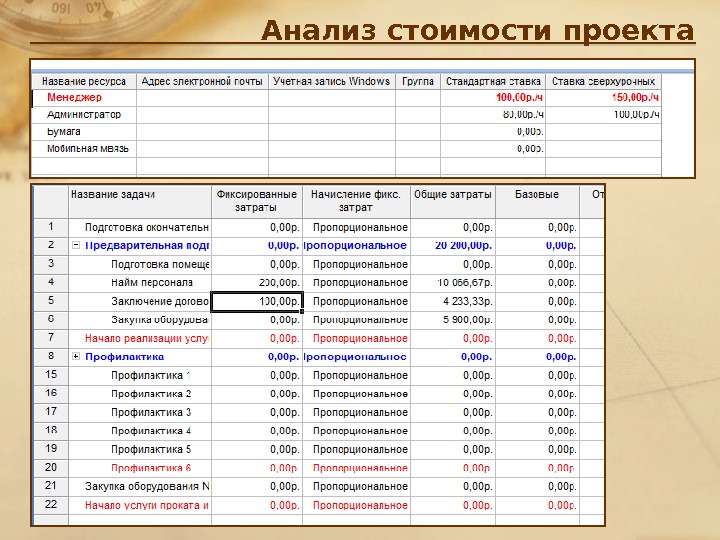The width and height of the screenshot is (720, 540).
Task: Click the 200,00р. fixed cost cell
Action: [257, 283]
